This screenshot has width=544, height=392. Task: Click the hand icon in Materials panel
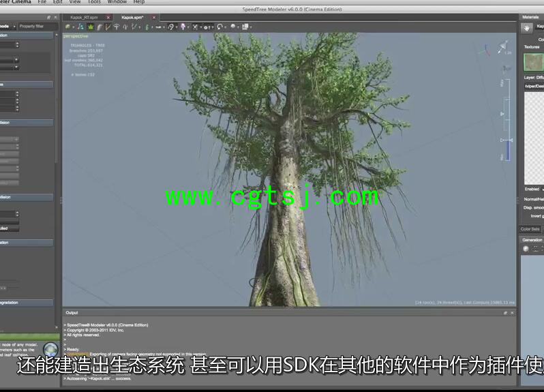click(527, 28)
